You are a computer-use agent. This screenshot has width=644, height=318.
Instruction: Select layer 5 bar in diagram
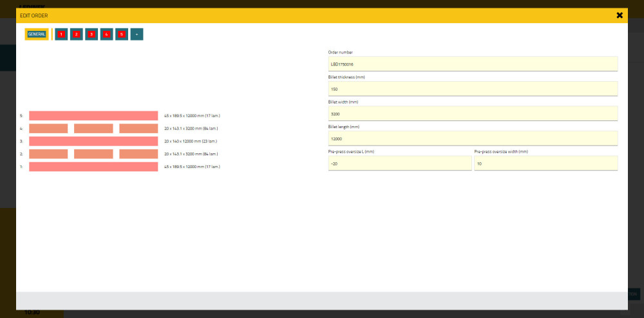pos(93,116)
